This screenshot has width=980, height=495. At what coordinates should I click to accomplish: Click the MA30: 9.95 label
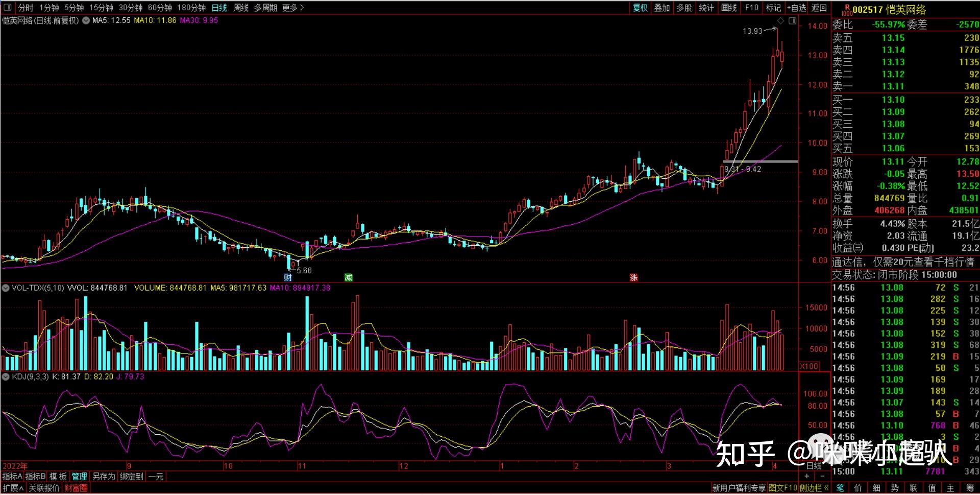click(199, 20)
